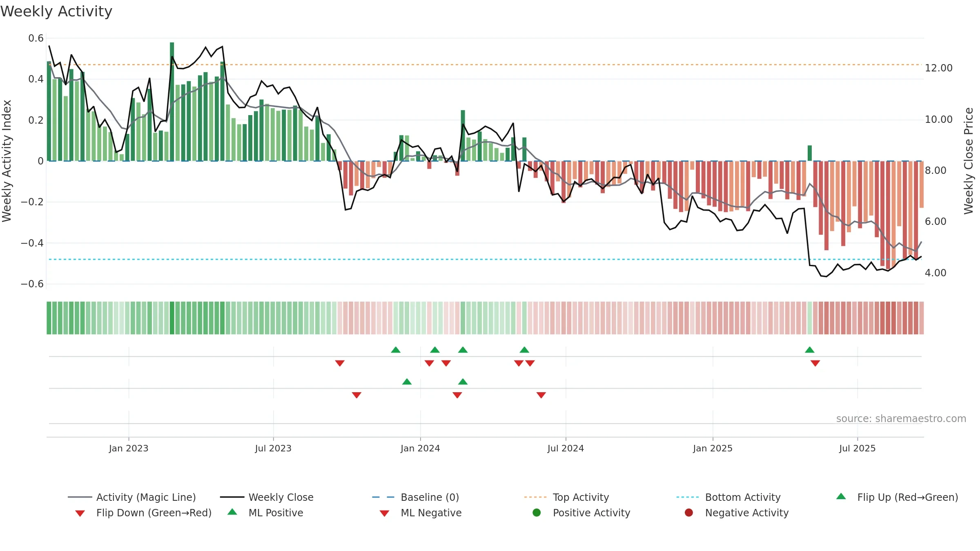The width and height of the screenshot is (980, 551).
Task: Click the −0.6 activity index axis label
Action: (x=32, y=284)
